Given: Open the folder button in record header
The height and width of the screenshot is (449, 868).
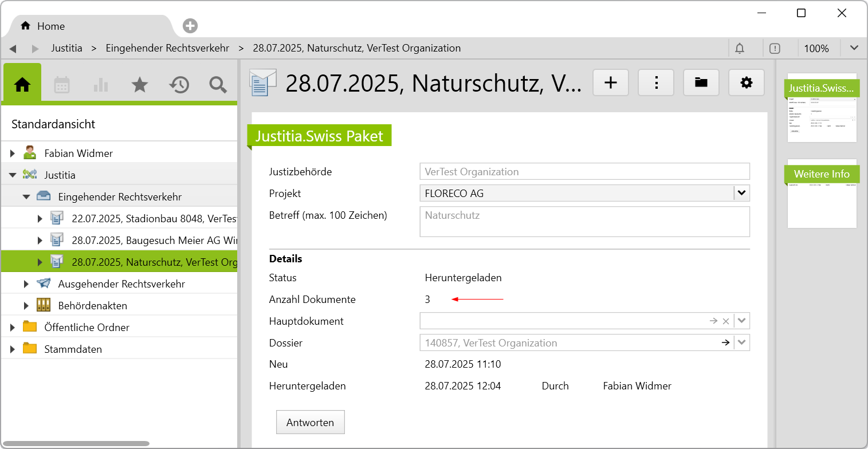Looking at the screenshot, I should point(701,82).
